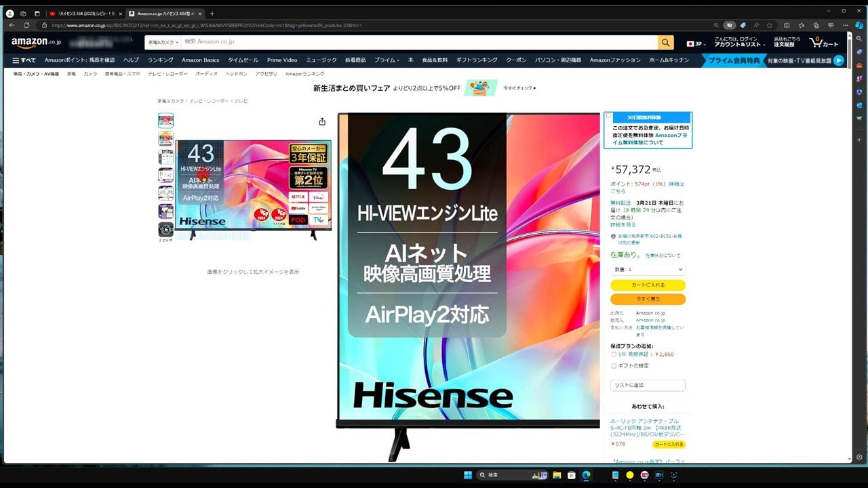Open the Copilot icon in browser corner
Image resolution: width=868 pixels, height=488 pixels.
(859, 25)
